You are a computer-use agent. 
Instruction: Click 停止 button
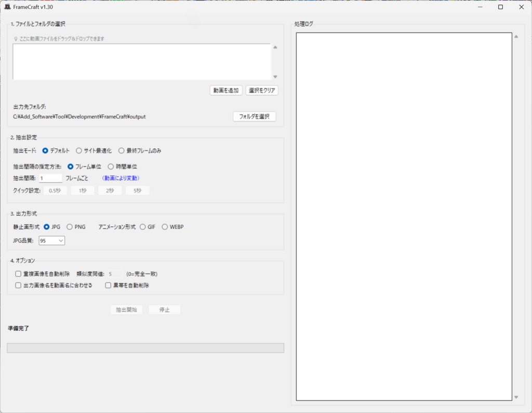click(165, 310)
